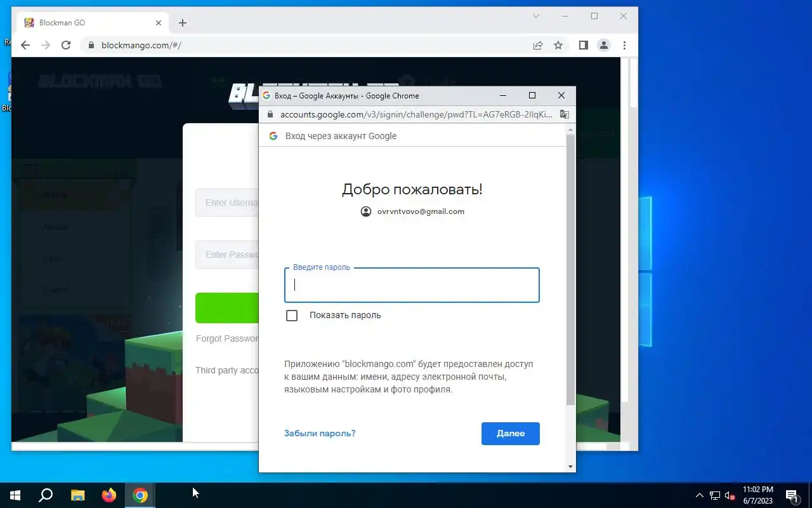Show hidden system tray icons
The height and width of the screenshot is (508, 812).
700,495
